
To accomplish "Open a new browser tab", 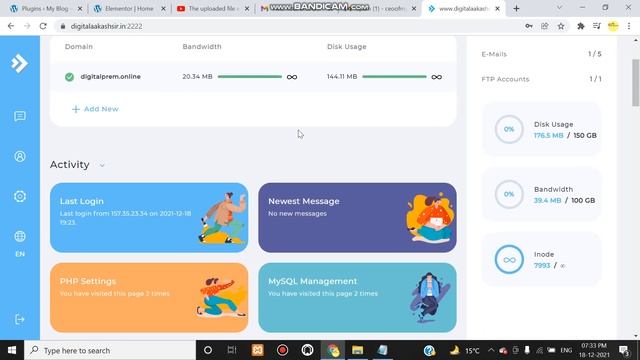I will (516, 8).
